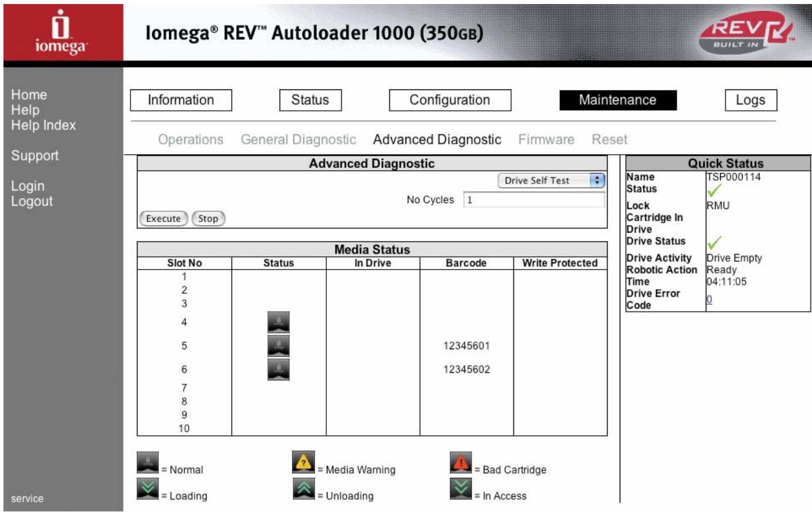Open the Logs tab
This screenshot has height=512, width=812.
click(x=751, y=100)
